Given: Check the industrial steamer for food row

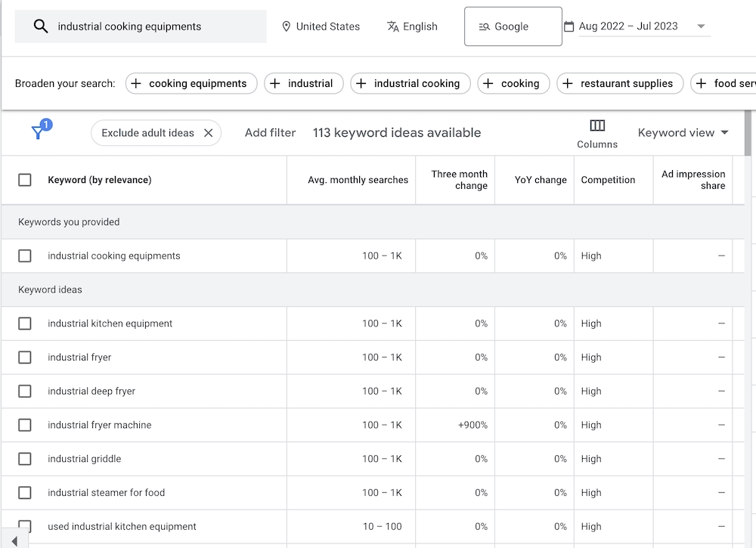Looking at the screenshot, I should [x=25, y=493].
